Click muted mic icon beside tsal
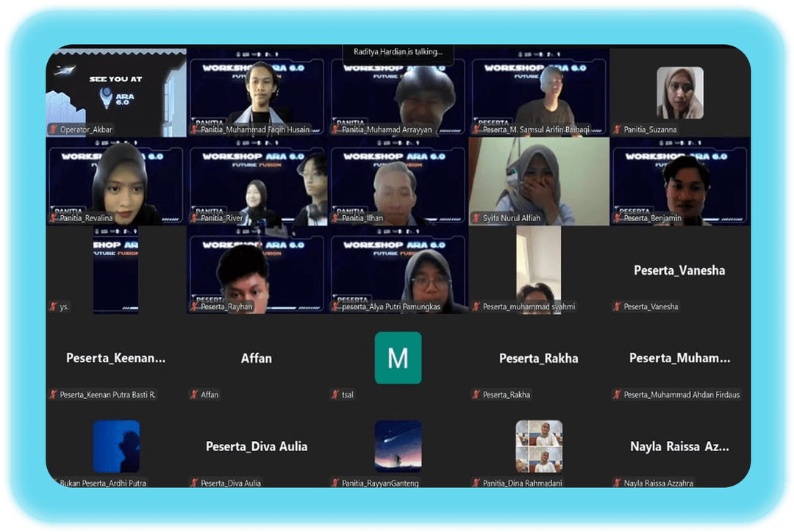The image size is (794, 532). [335, 395]
